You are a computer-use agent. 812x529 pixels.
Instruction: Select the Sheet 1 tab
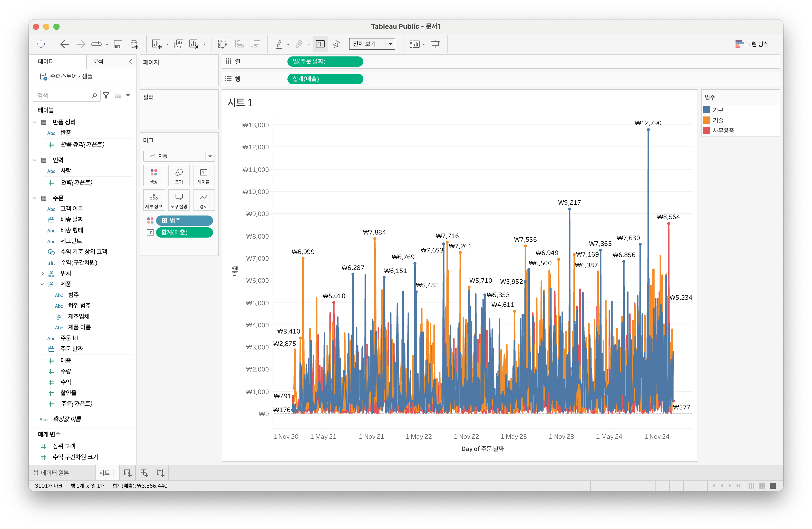point(107,473)
